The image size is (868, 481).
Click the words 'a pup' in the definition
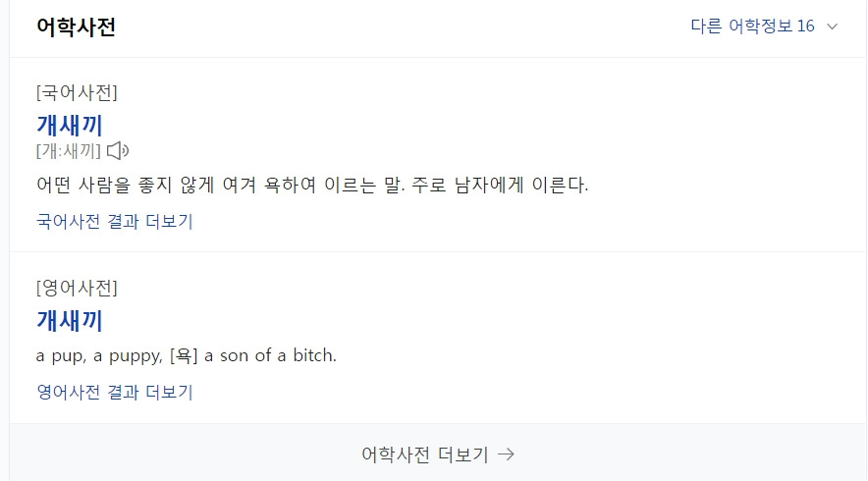(x=58, y=355)
